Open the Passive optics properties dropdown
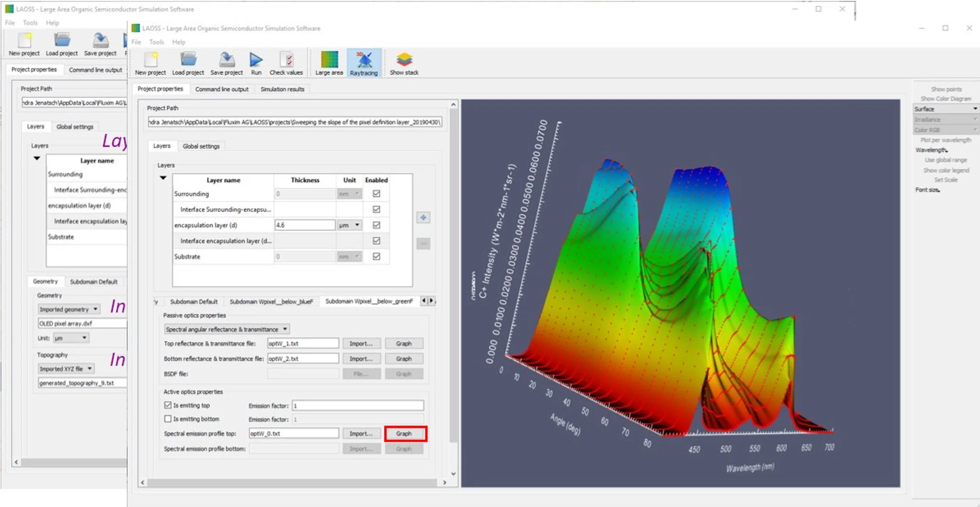Screen dimensions: 980x507 pos(227,329)
